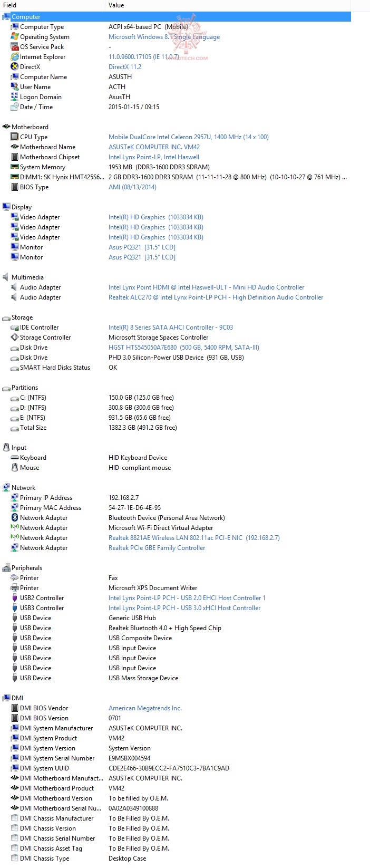Viewport: 370px width, 868px height.
Task: Select the Computer Name row
Action: point(176,77)
